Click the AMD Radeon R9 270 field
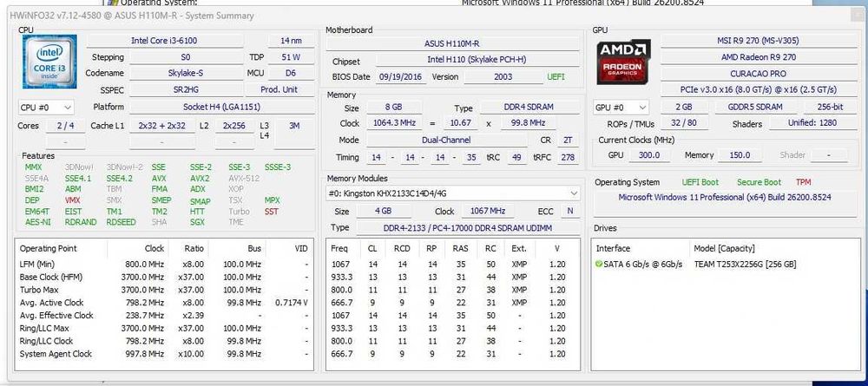The width and height of the screenshot is (868, 386). click(758, 57)
